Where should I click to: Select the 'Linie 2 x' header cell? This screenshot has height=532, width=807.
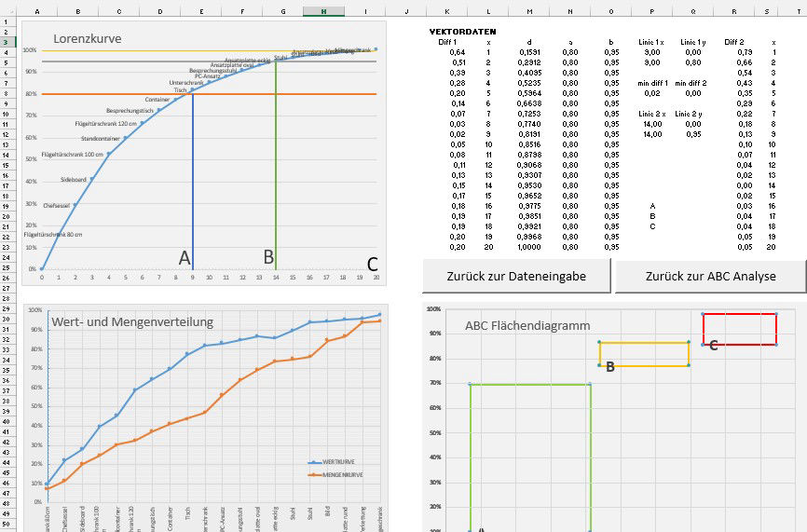pyautogui.click(x=652, y=114)
